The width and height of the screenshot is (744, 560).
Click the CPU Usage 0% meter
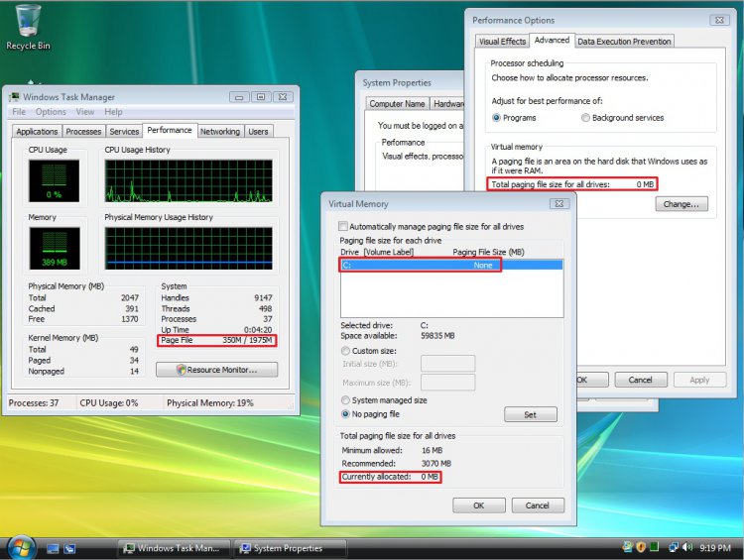(54, 181)
